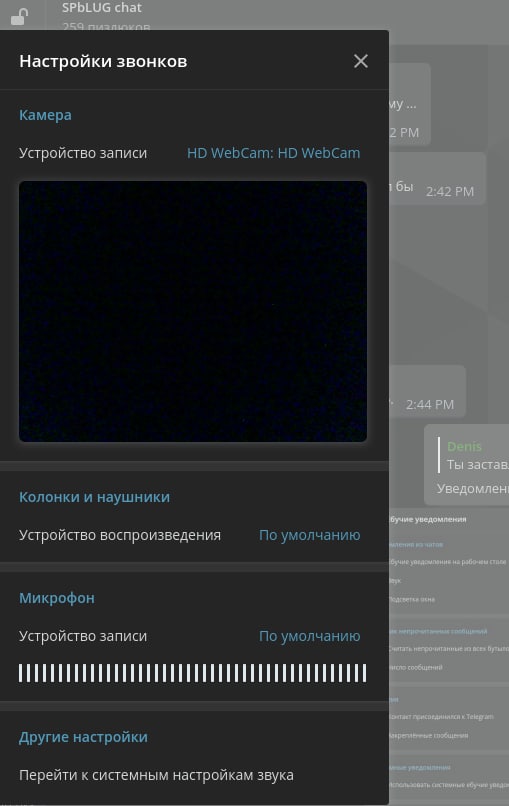
Task: Change microphone recording device По умолчанию
Action: pyautogui.click(x=310, y=636)
